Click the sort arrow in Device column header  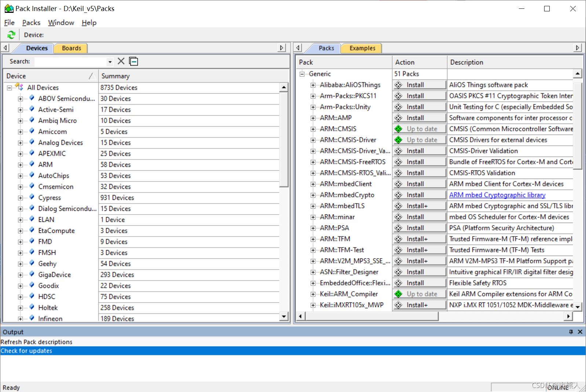point(91,76)
